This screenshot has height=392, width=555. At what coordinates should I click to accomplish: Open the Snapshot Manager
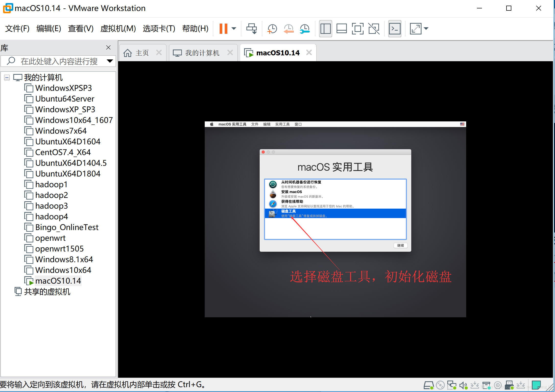[305, 29]
